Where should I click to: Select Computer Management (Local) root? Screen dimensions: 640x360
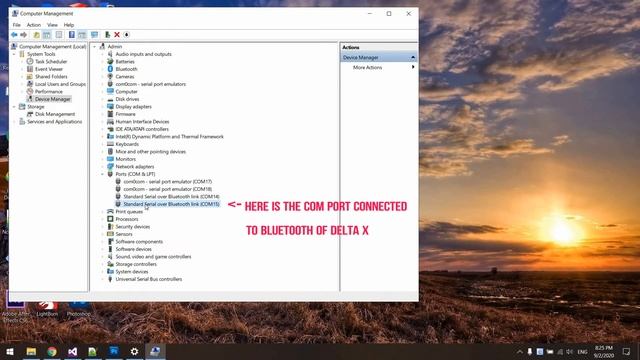click(x=52, y=47)
